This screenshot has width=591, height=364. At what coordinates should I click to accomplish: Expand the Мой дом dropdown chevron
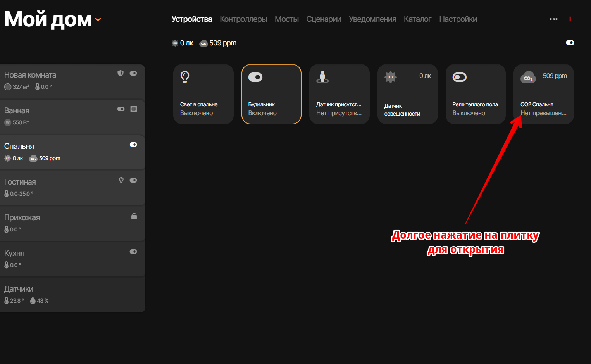[98, 19]
